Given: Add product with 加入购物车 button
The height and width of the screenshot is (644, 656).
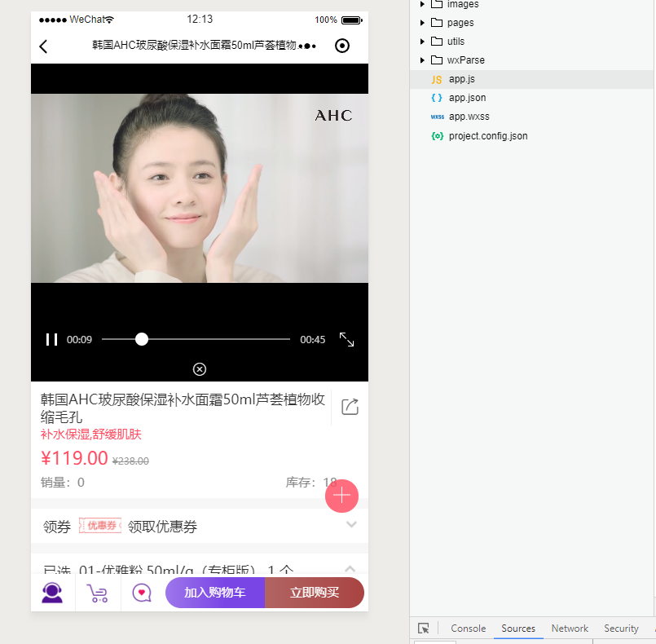Looking at the screenshot, I should coord(215,593).
